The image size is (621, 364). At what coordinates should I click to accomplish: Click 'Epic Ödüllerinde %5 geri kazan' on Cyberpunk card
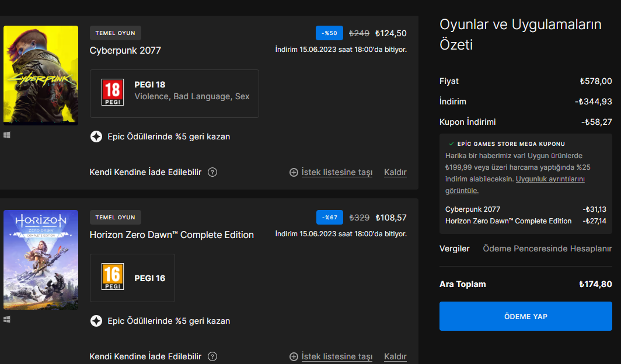pyautogui.click(x=169, y=137)
